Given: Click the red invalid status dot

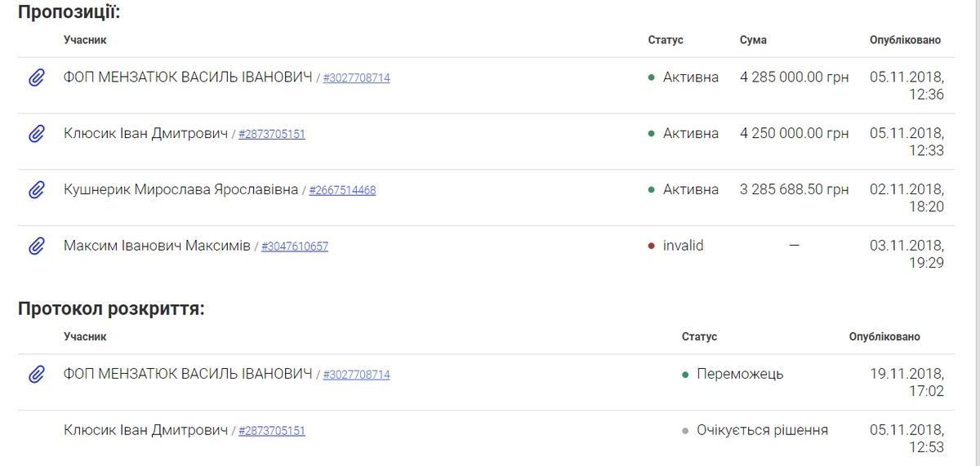Looking at the screenshot, I should coord(652,246).
